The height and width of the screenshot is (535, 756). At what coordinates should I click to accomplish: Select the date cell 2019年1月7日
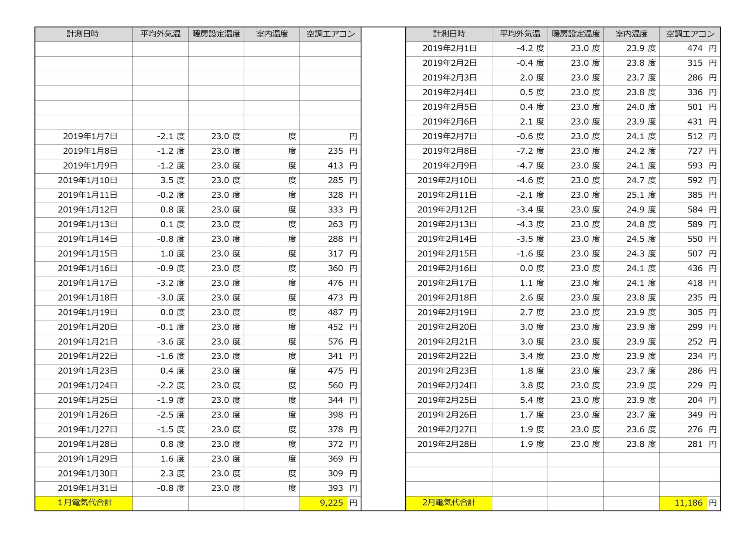(84, 137)
